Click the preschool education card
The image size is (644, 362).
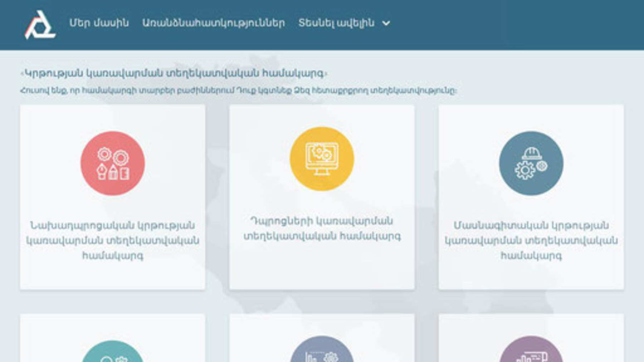click(x=112, y=197)
